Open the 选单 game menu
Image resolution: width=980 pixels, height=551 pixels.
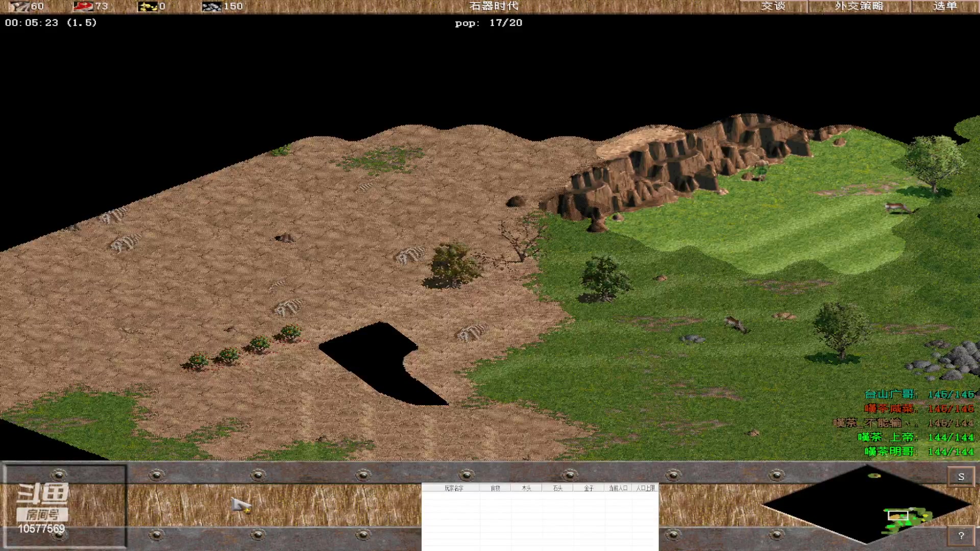(x=945, y=6)
